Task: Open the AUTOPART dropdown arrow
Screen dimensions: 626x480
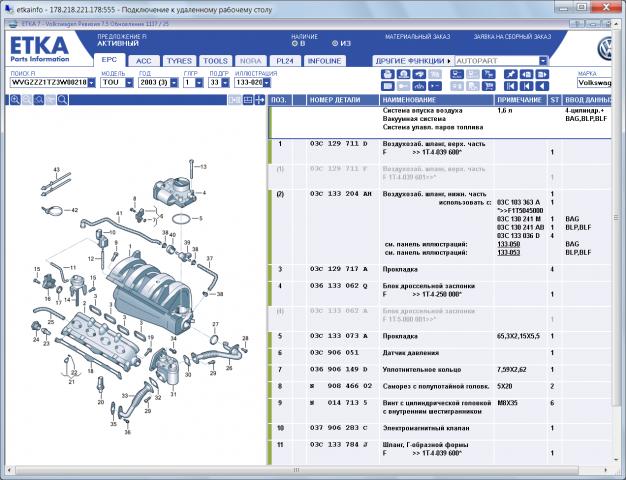Action: click(543, 61)
